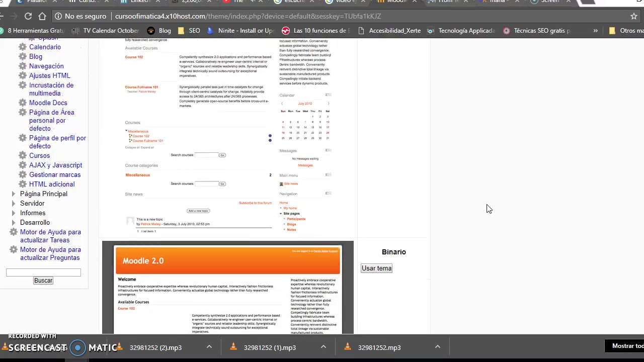The image size is (644, 362).
Task: Expand the Página Principal tree node
Action: tap(14, 194)
